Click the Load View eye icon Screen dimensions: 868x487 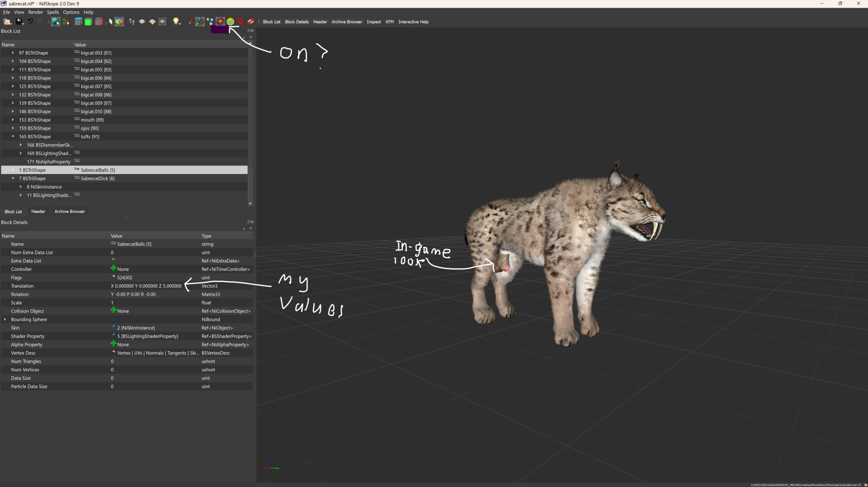coord(142,21)
